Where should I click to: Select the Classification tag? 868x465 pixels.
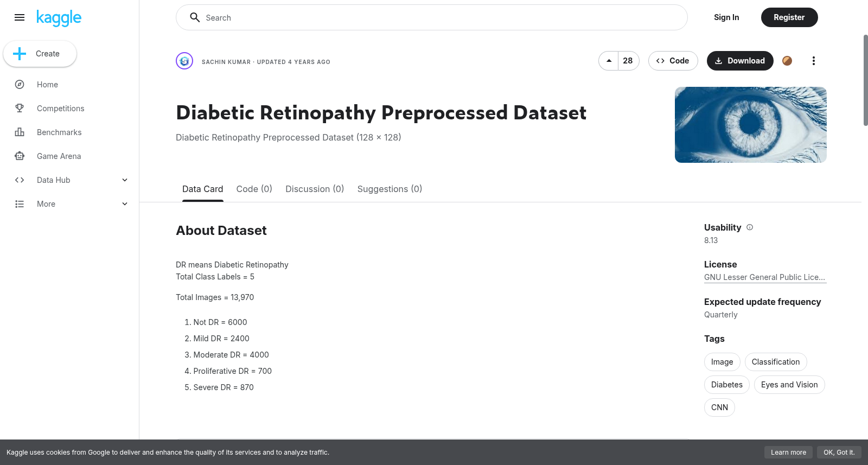pyautogui.click(x=776, y=362)
